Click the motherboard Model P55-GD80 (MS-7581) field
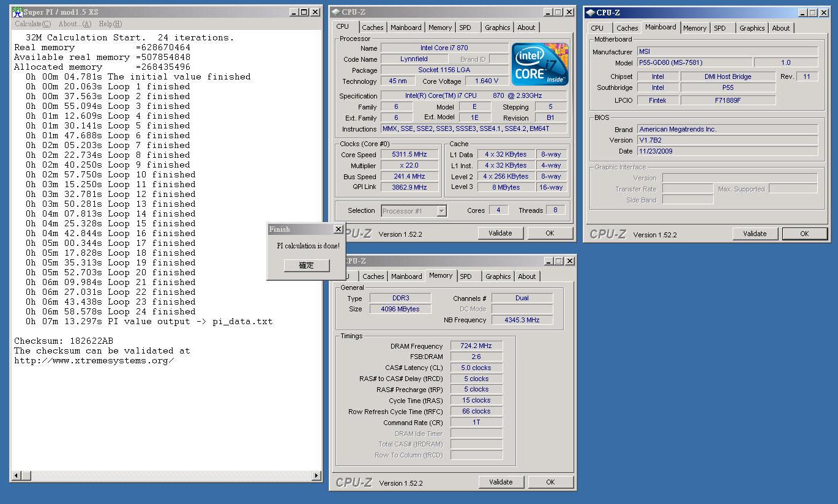 coord(694,62)
